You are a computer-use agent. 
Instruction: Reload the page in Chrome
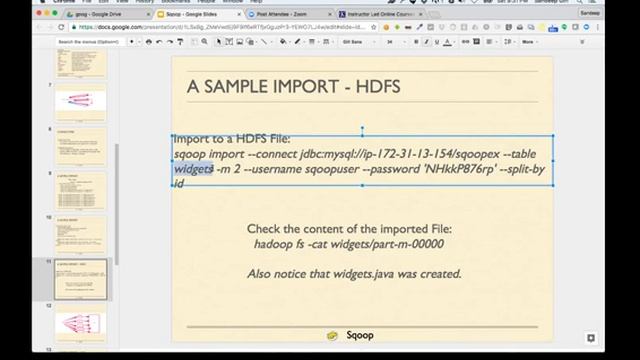pyautogui.click(x=61, y=27)
